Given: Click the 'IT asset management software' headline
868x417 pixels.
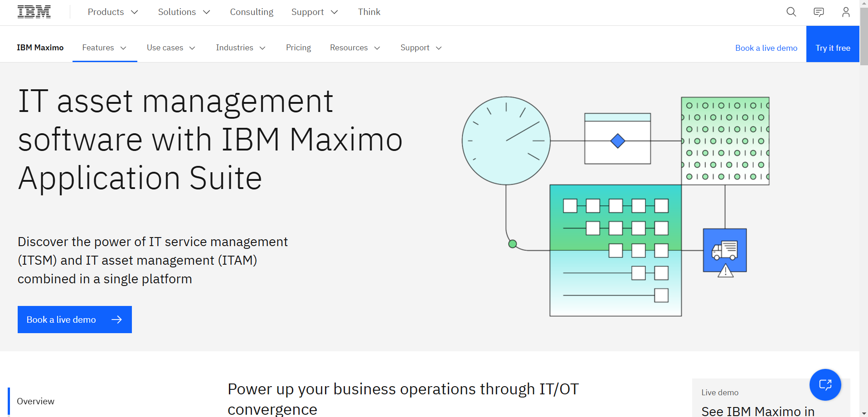Looking at the screenshot, I should [210, 140].
